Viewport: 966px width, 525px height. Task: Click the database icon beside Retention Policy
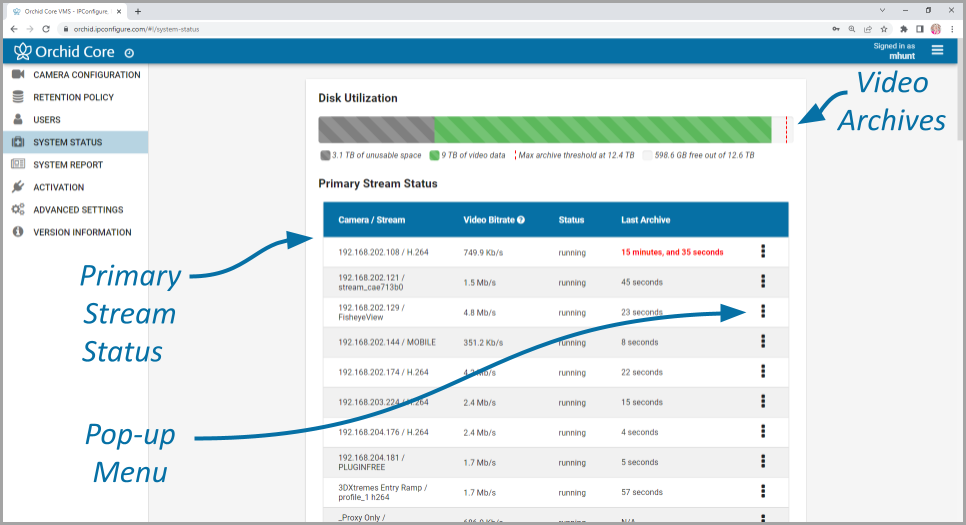click(x=18, y=97)
